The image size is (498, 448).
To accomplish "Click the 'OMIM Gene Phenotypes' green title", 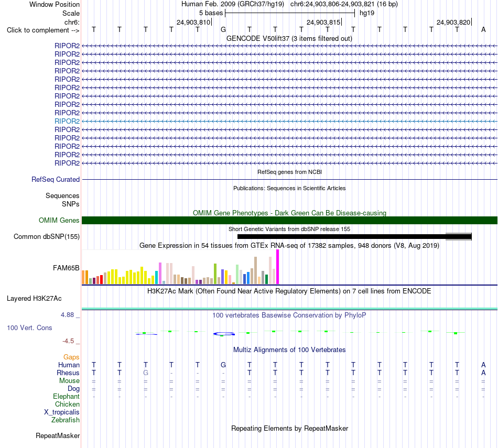I will (x=289, y=213).
